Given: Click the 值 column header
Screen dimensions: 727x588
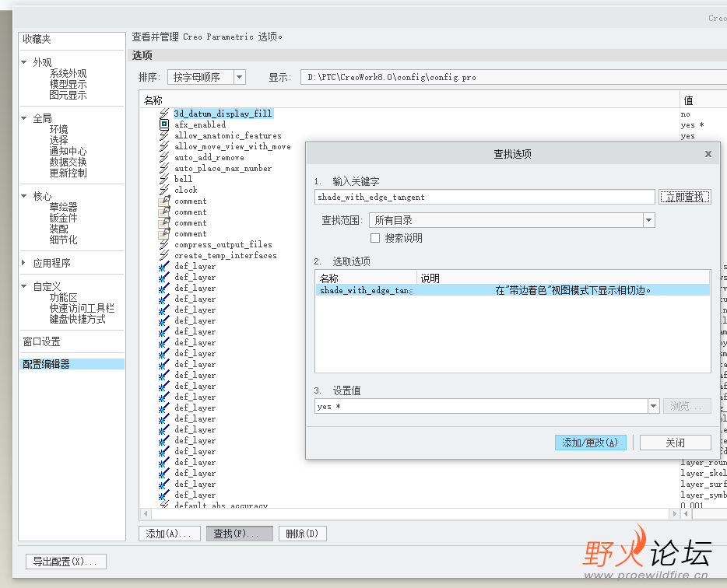Looking at the screenshot, I should click(704, 100).
